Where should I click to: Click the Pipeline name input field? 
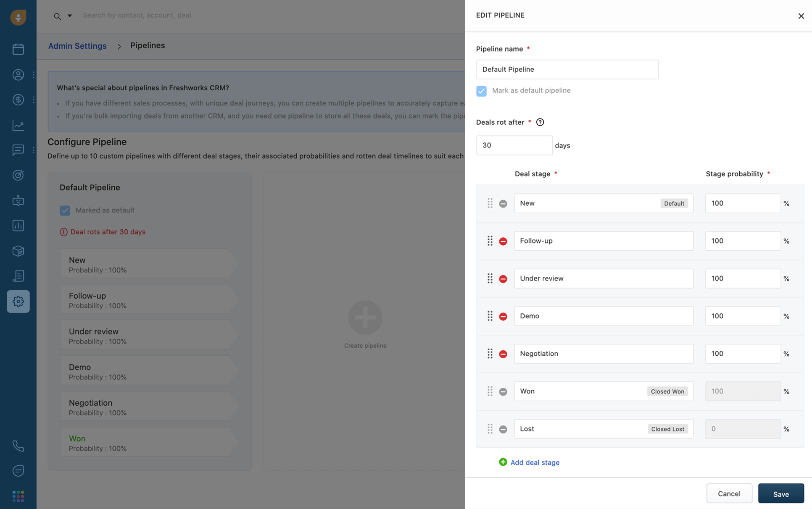[567, 69]
